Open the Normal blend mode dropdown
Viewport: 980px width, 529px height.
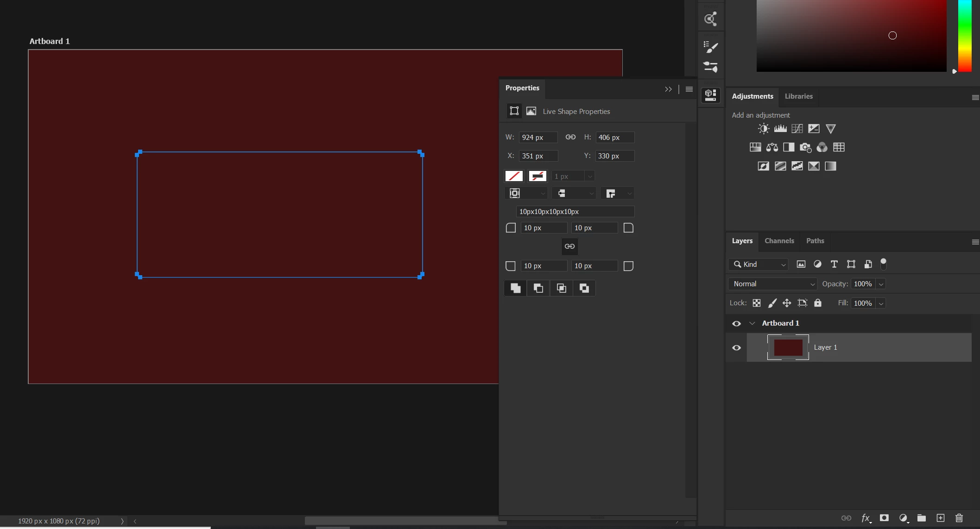pyautogui.click(x=772, y=284)
